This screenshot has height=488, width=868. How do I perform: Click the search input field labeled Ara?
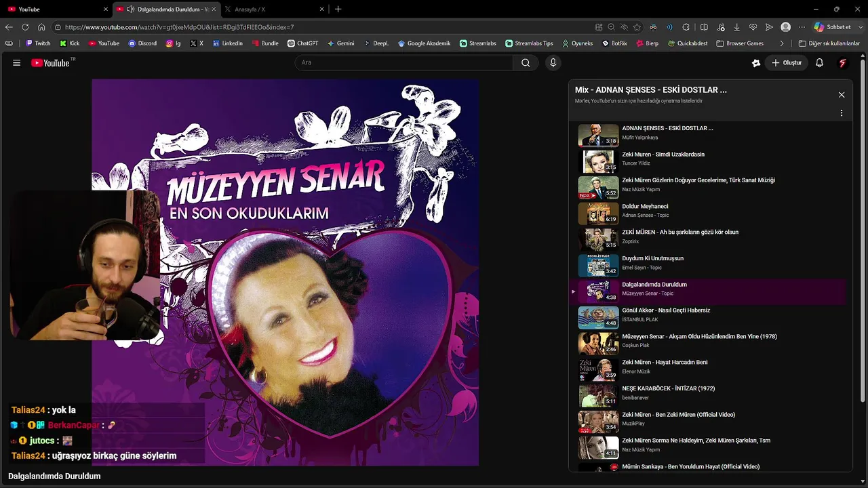(403, 62)
